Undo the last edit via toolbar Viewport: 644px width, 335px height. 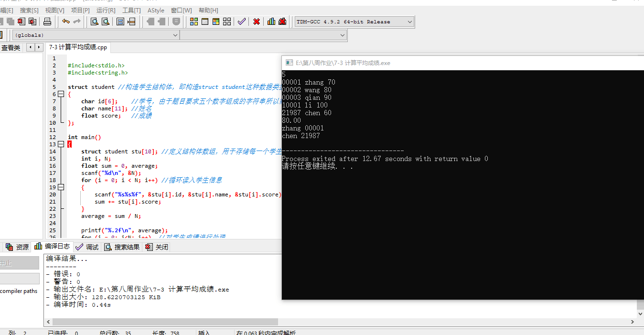[66, 22]
